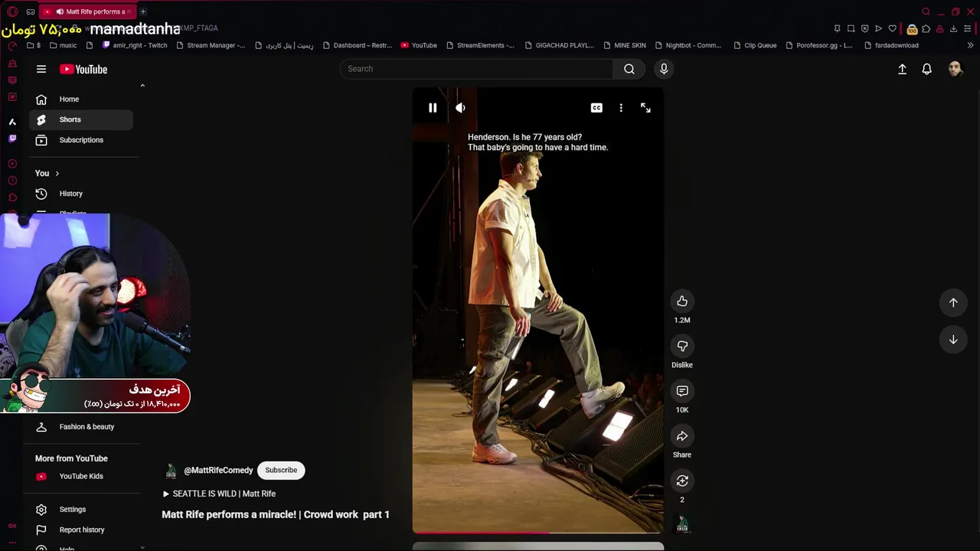Open the send/flow arrow icon in the address bar
Screen dimensions: 980x551
(x=878, y=29)
